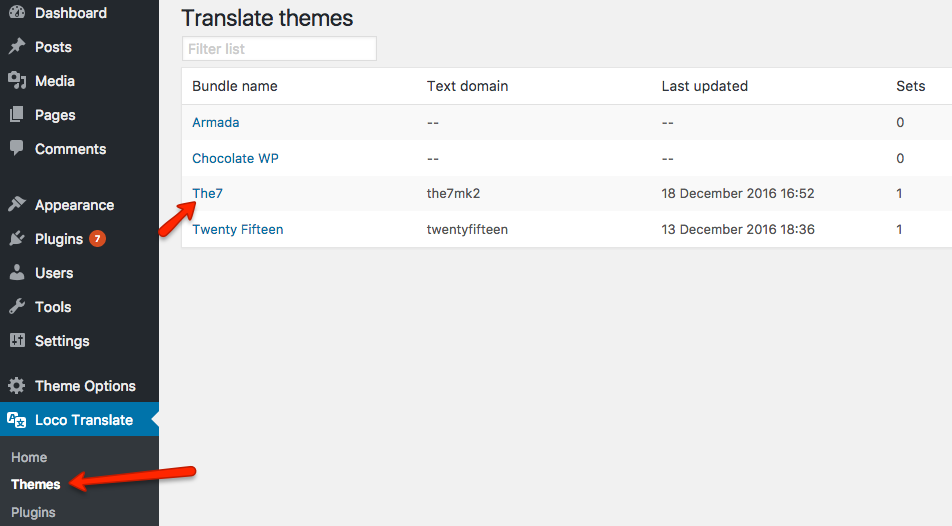
Task: Click the Tools wrench icon
Action: coord(17,306)
